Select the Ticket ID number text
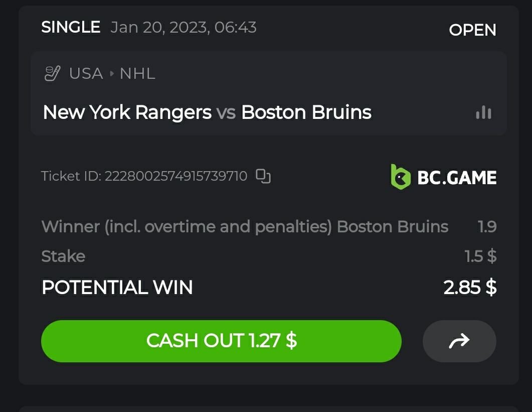The height and width of the screenshot is (412, 532). point(175,176)
